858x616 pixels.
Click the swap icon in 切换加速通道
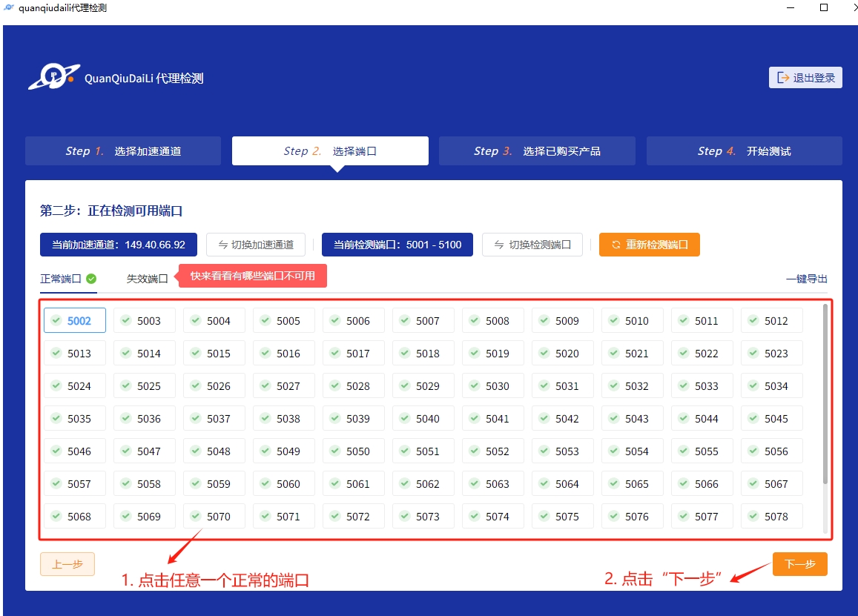(223, 245)
